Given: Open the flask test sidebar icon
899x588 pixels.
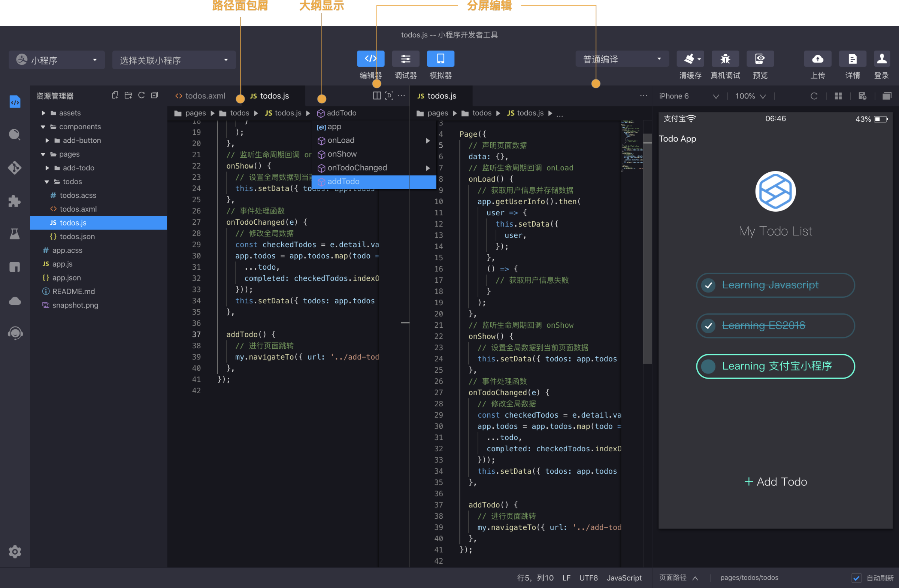Looking at the screenshot, I should point(15,234).
